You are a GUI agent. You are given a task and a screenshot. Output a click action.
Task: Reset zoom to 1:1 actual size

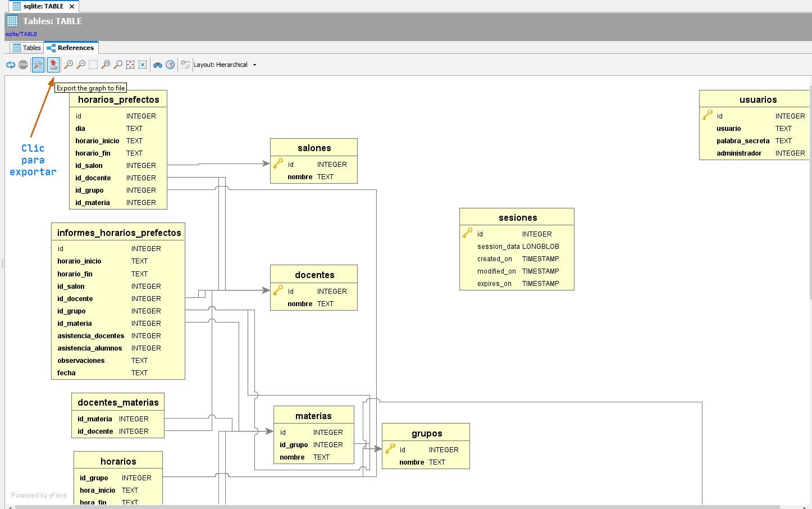(x=106, y=65)
